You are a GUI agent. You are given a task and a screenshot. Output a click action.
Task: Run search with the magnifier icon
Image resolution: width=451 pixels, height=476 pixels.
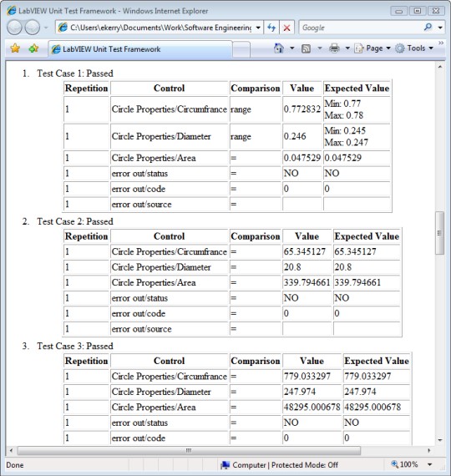428,28
